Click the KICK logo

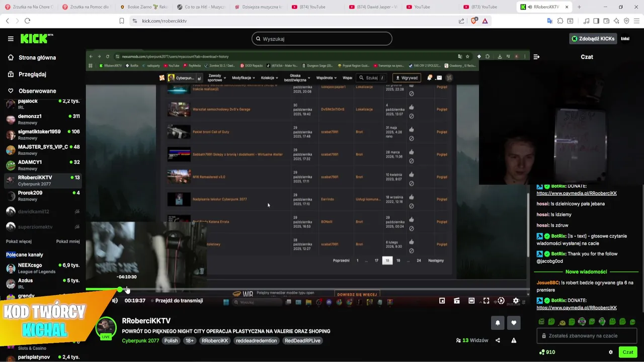(36, 39)
